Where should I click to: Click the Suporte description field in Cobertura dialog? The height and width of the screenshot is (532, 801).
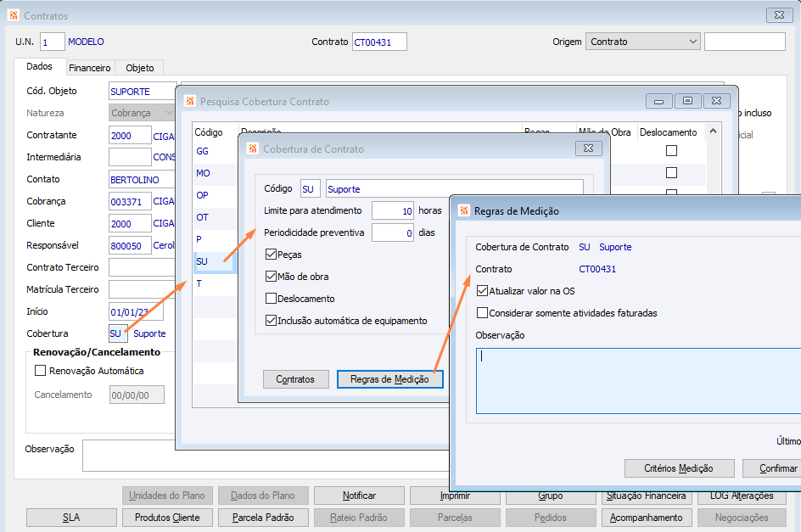click(x=455, y=188)
